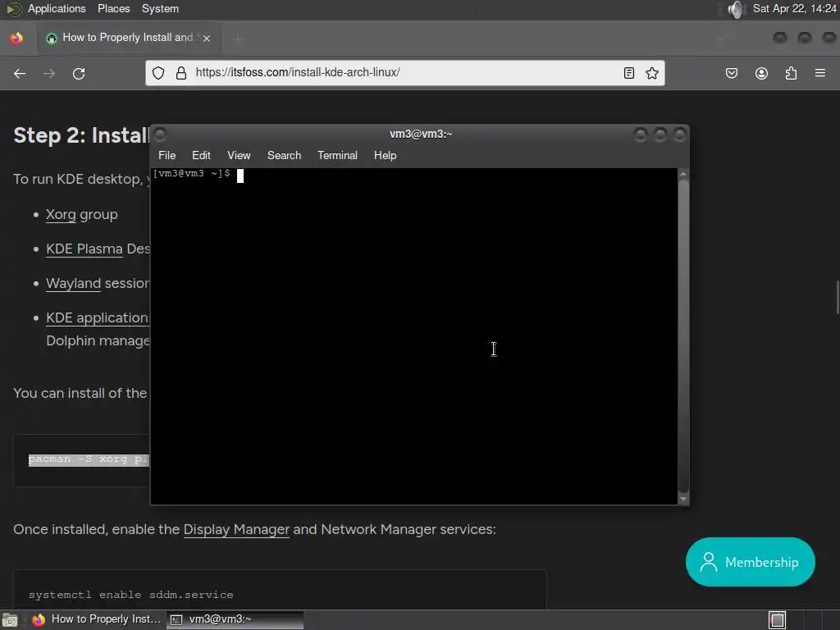Open a new Firefox tab

238,38
